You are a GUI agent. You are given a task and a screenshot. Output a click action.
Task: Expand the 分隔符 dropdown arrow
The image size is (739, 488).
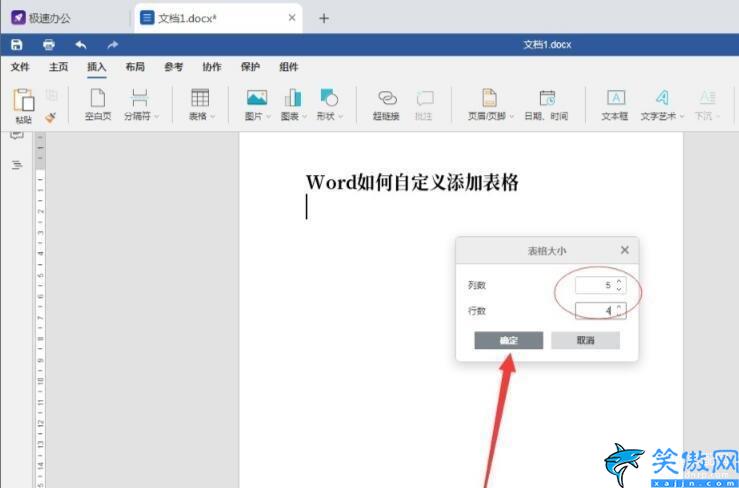(x=157, y=116)
